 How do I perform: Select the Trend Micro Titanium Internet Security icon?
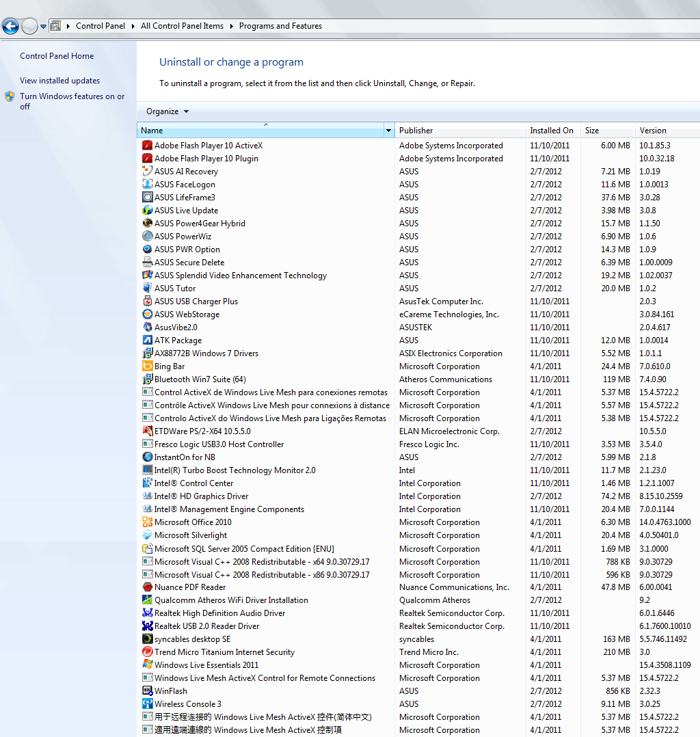pyautogui.click(x=148, y=652)
